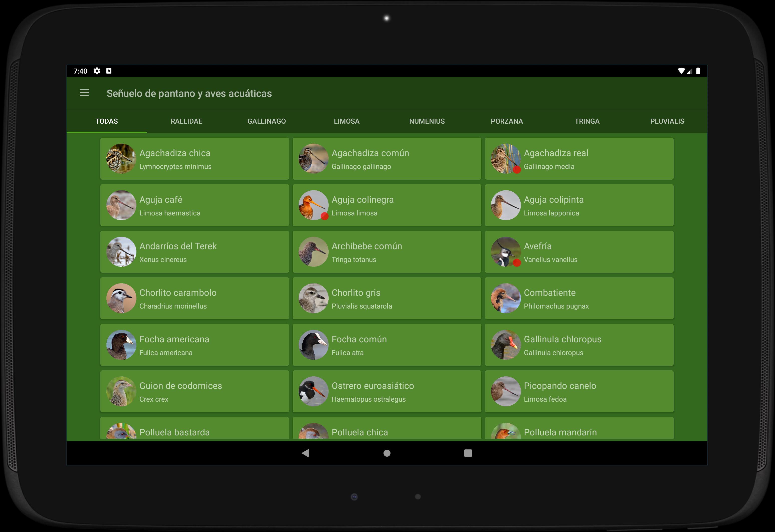Tap the Focha común bird photo
Screen dimensions: 775x532
pyautogui.click(x=313, y=345)
